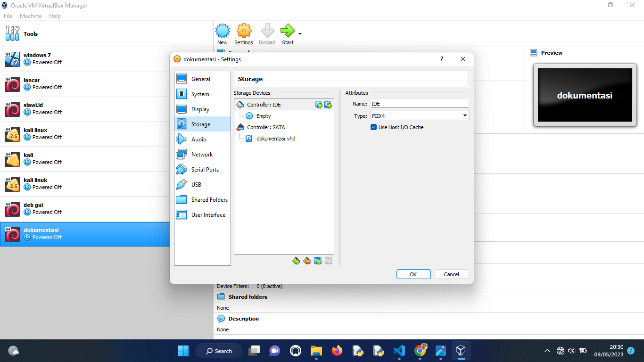Open the Start button dropdown arrow

pyautogui.click(x=300, y=34)
